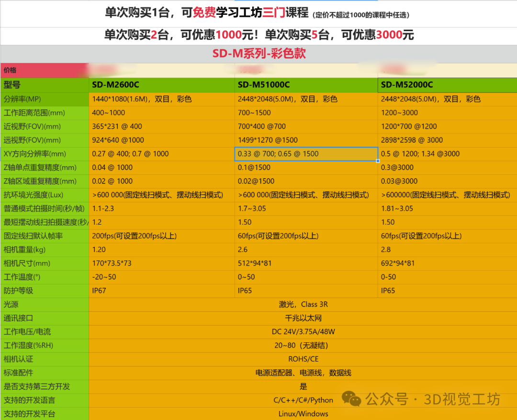Click the row label 相机重量(kg)
Image resolution: width=517 pixels, height=420 pixels.
coord(45,250)
